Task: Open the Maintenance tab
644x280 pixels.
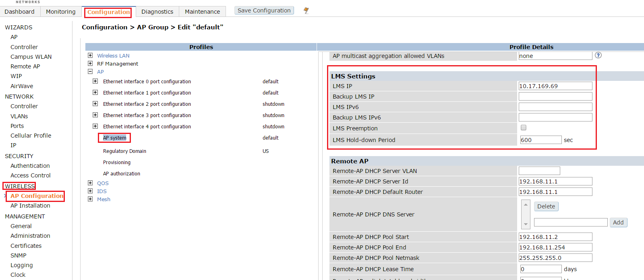Action: [x=203, y=12]
